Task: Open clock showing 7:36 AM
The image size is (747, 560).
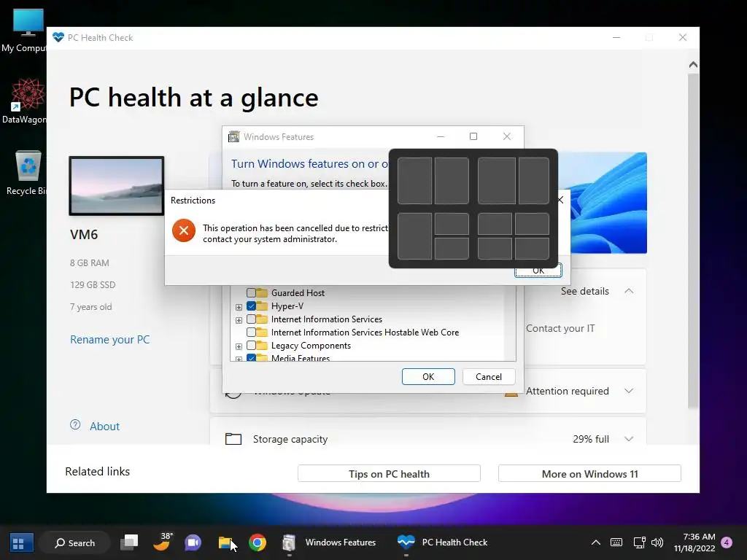Action: click(x=694, y=542)
